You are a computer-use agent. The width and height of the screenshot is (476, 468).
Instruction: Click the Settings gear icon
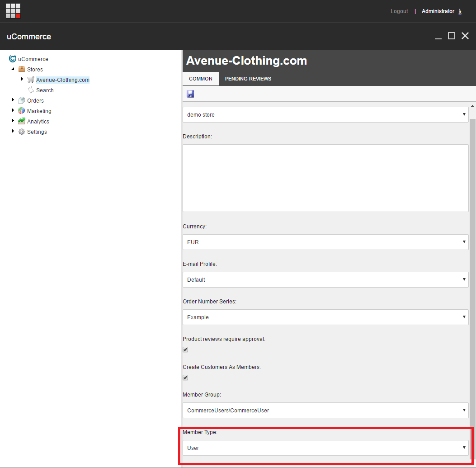click(x=22, y=132)
